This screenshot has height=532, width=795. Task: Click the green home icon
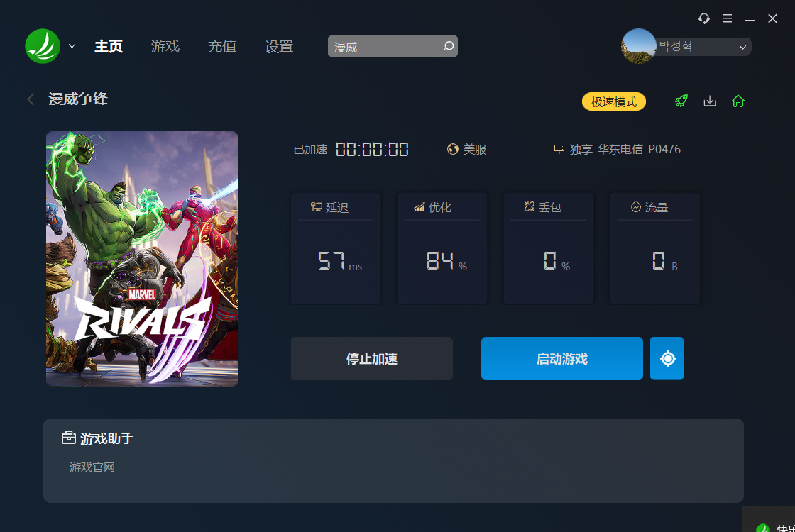(738, 101)
